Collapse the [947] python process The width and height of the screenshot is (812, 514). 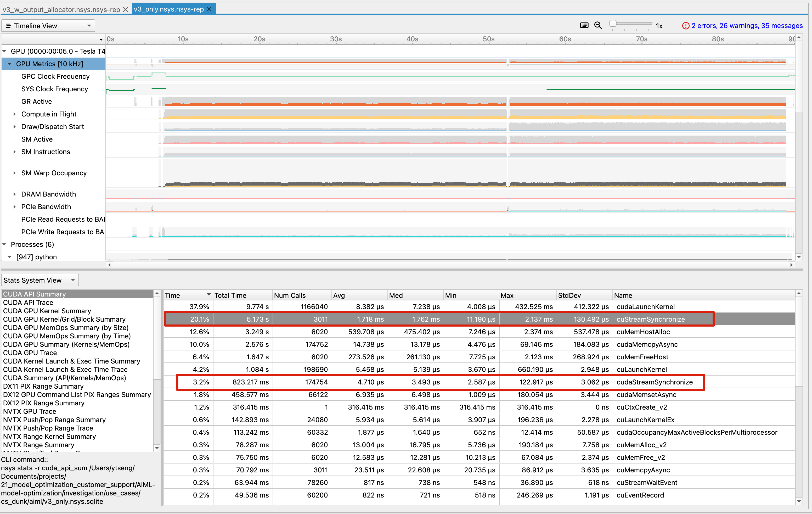[x=10, y=257]
